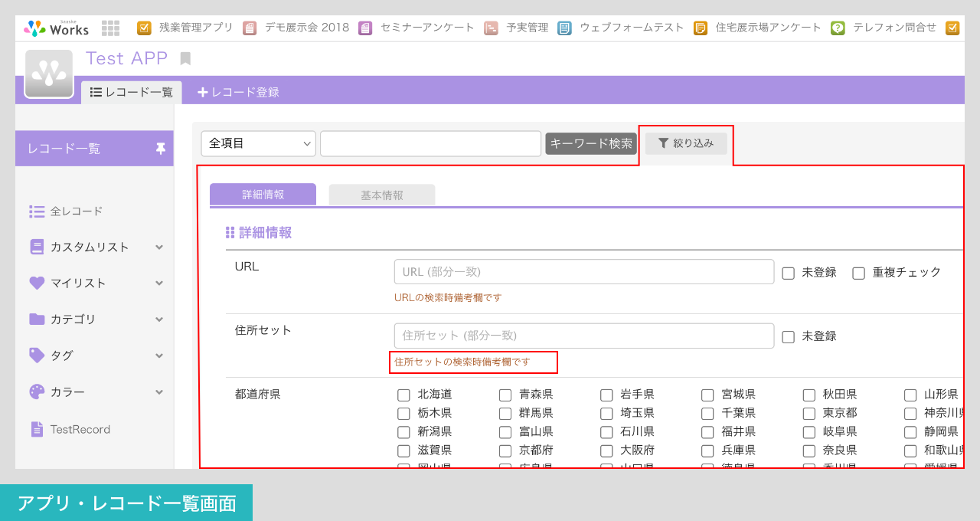Image resolution: width=980 pixels, height=521 pixels.
Task: Check the 福井県 prefecture box
Action: click(x=707, y=432)
